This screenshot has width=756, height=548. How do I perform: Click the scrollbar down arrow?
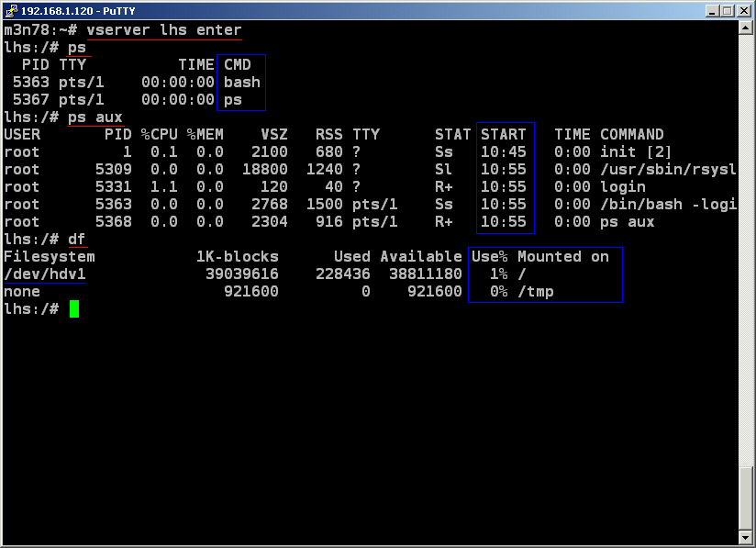(745, 540)
